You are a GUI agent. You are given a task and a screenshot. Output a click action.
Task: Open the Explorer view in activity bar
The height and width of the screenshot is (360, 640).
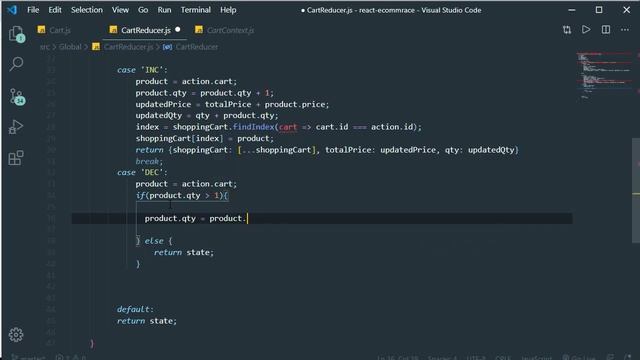(x=17, y=33)
